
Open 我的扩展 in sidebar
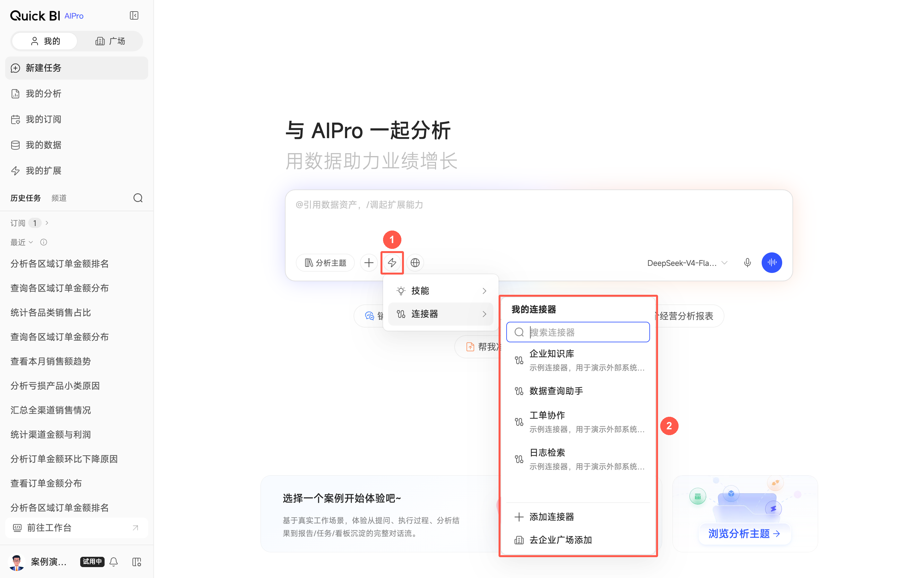tap(76, 171)
